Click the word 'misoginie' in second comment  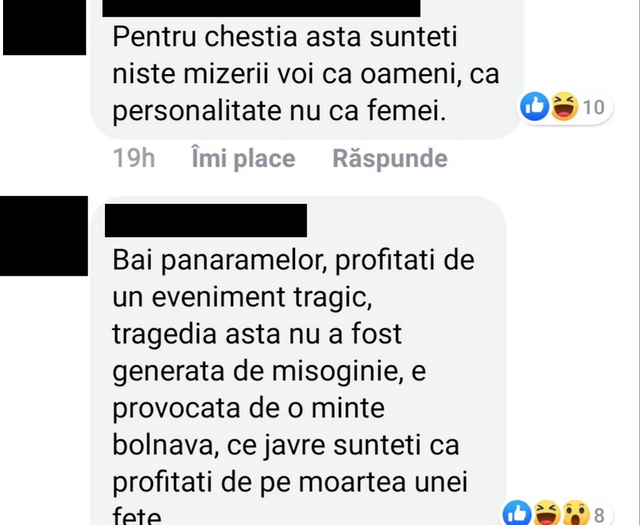tap(335, 372)
